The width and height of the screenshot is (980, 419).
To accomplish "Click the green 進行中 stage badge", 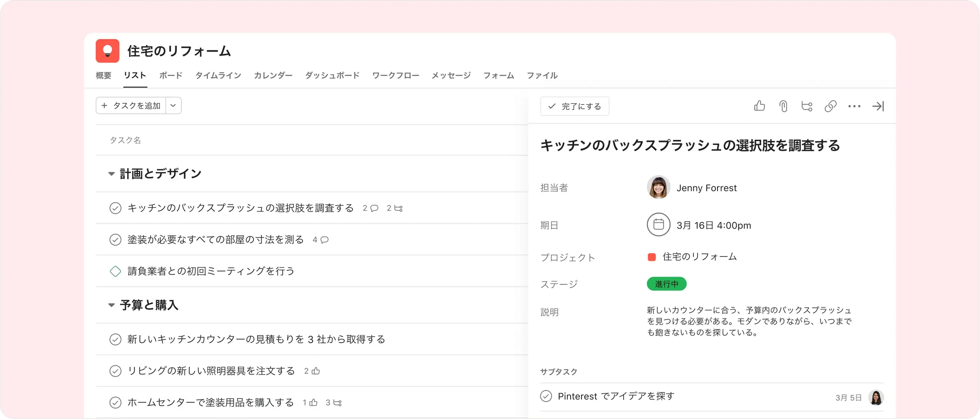I will (x=666, y=284).
